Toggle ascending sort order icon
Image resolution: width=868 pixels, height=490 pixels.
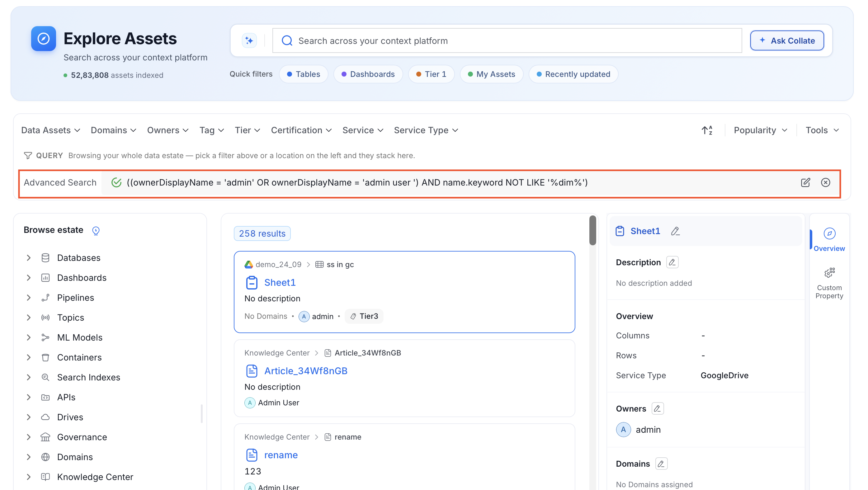pyautogui.click(x=707, y=130)
